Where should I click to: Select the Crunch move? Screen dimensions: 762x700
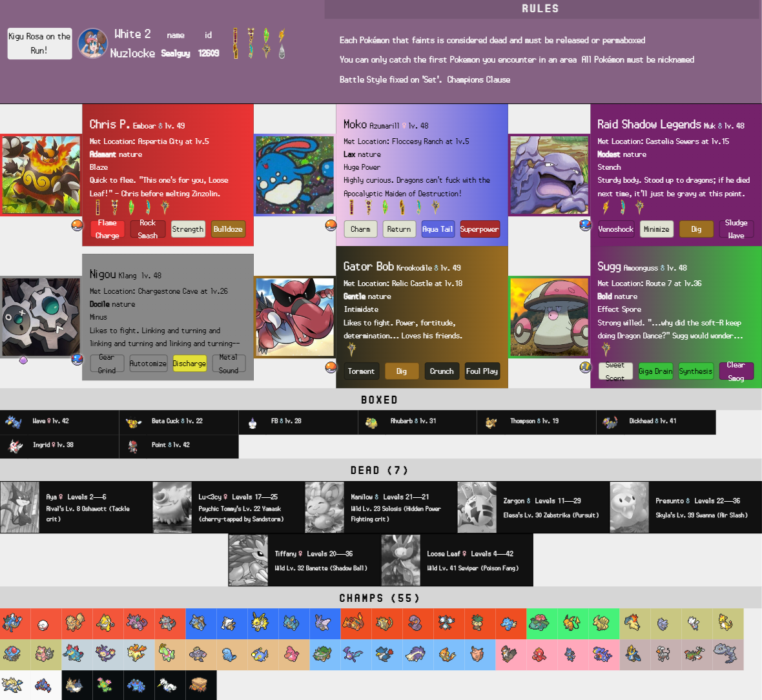(x=442, y=371)
